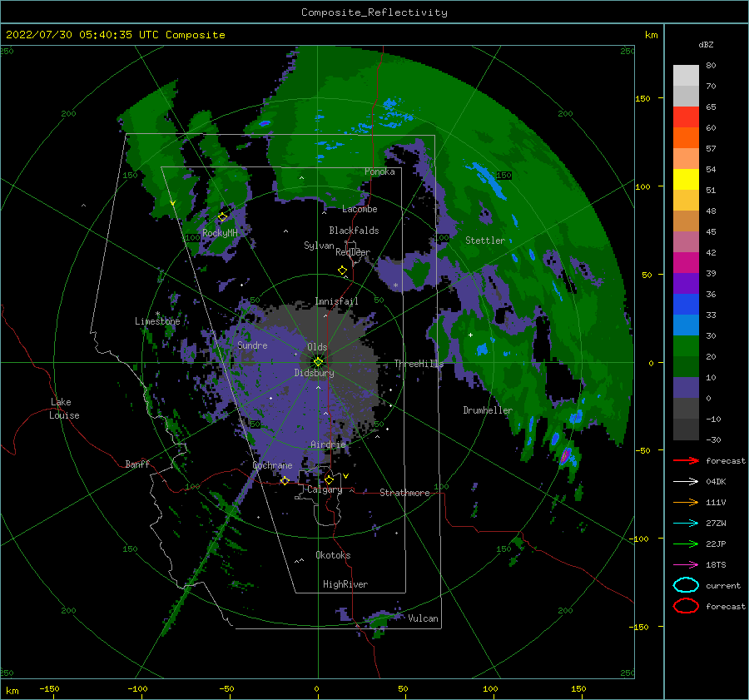Viewport: 749px width, 700px height.
Task: Click the red forecast arrow in legend
Action: [686, 460]
